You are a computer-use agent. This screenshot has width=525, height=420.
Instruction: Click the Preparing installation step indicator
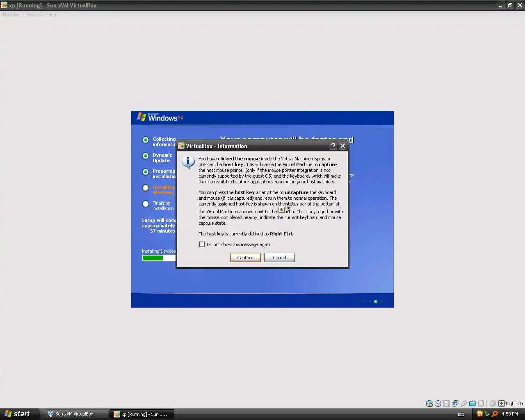click(146, 172)
